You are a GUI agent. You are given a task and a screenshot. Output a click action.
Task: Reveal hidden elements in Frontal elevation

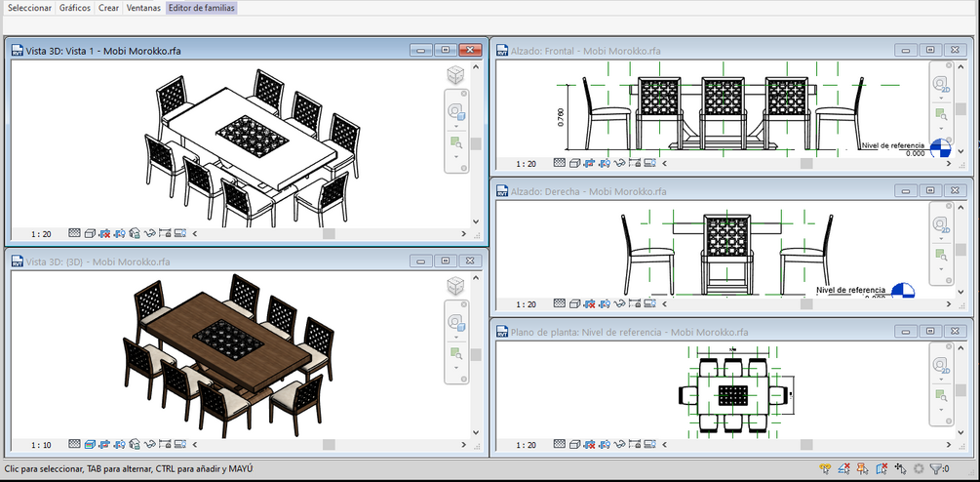635,163
